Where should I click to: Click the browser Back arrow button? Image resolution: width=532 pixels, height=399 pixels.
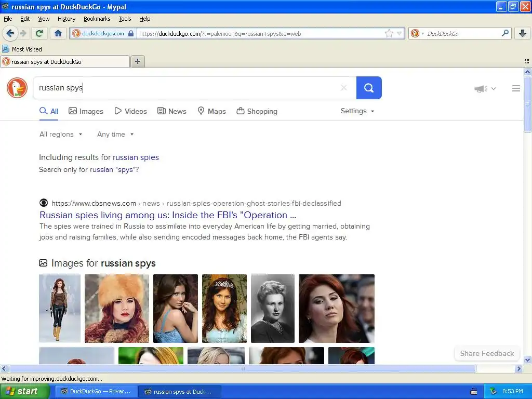tap(10, 33)
